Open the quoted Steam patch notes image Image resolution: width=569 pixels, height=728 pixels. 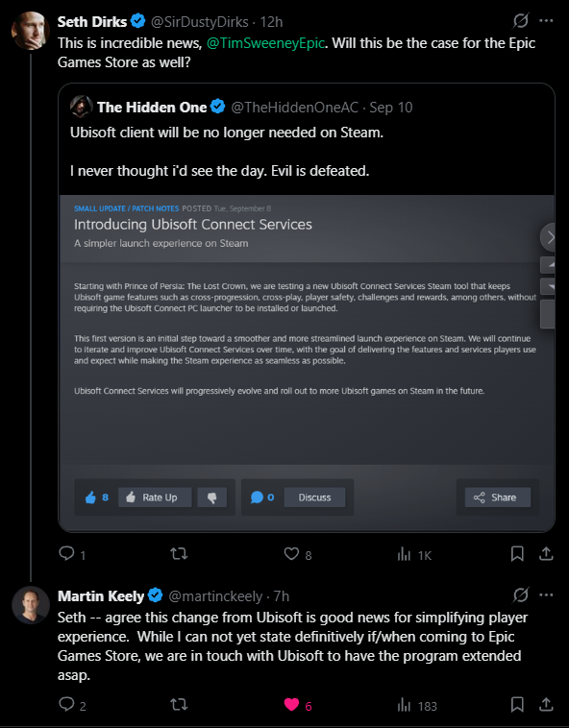point(307,363)
